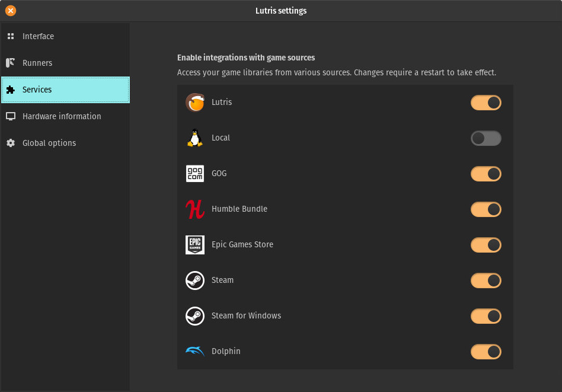Click the Runners sidebar icon
The height and width of the screenshot is (392, 562).
10,62
